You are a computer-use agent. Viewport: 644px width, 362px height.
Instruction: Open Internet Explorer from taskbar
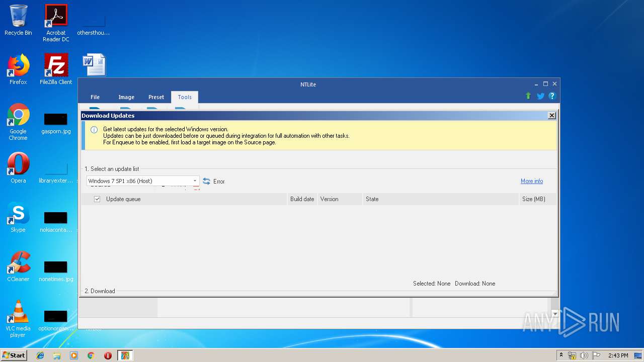click(x=40, y=355)
